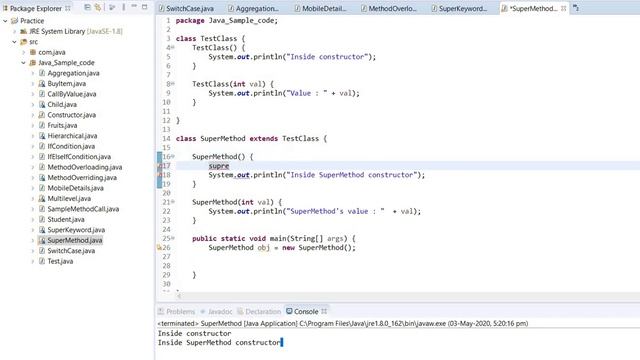Select SampleMethodCall.java in the tree
Viewport: 640px width, 360px height.
[83, 209]
